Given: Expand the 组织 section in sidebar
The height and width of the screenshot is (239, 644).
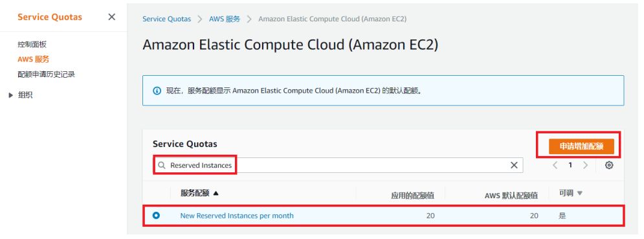Looking at the screenshot, I should click(x=11, y=95).
